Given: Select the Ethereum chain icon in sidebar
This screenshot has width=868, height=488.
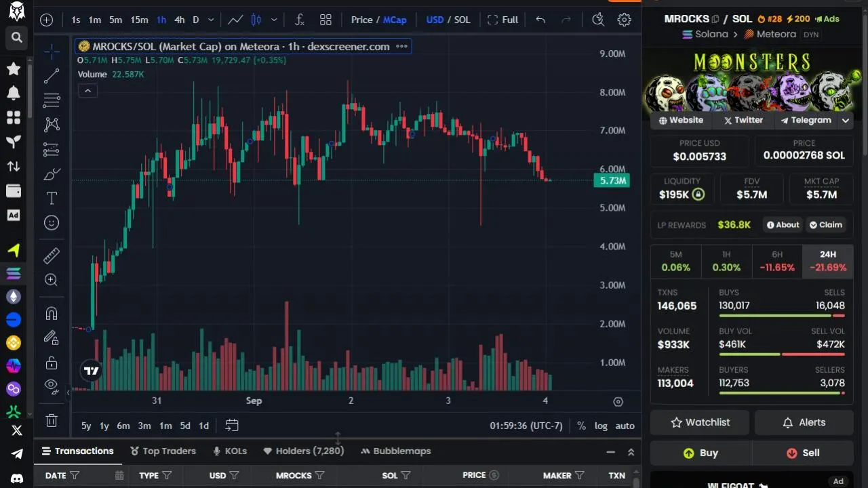Looking at the screenshot, I should coord(14,296).
